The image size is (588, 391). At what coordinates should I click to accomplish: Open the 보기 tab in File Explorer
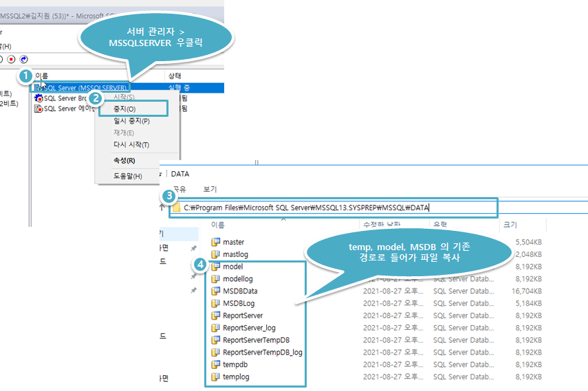pos(210,189)
